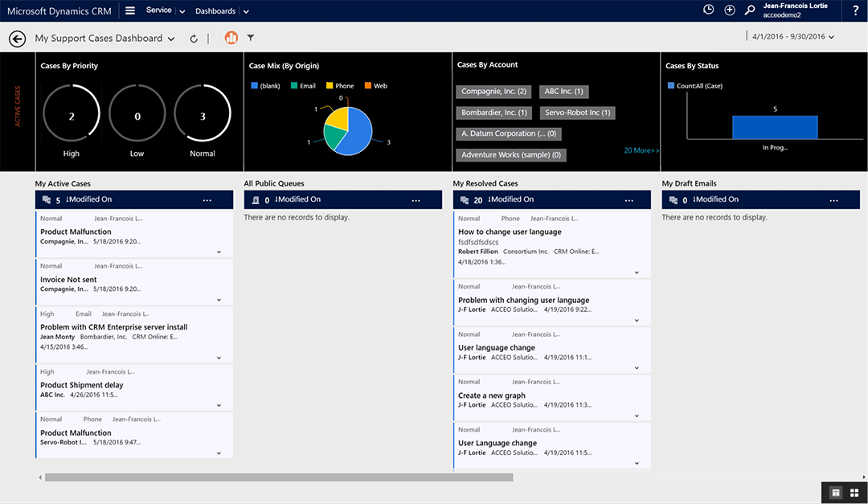Expand How to change user language card
868x504 pixels.
[637, 272]
